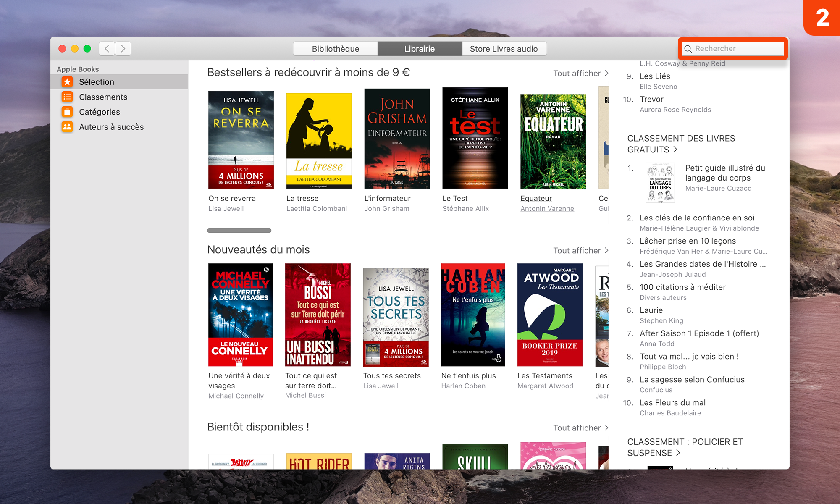The height and width of the screenshot is (504, 840).
Task: Click the Classements list icon
Action: [67, 97]
